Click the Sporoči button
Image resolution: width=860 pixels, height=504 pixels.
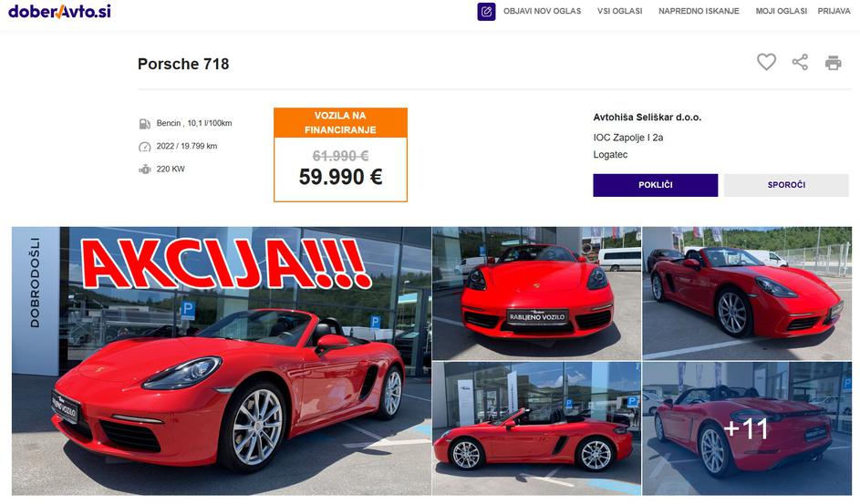(x=786, y=185)
